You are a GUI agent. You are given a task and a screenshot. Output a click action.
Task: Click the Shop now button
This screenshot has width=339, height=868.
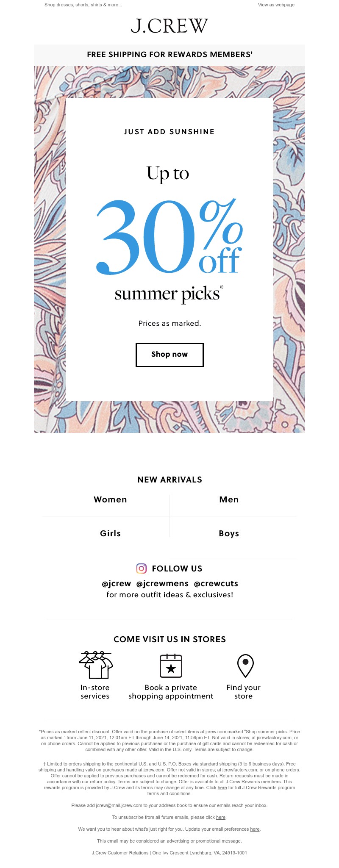click(169, 355)
